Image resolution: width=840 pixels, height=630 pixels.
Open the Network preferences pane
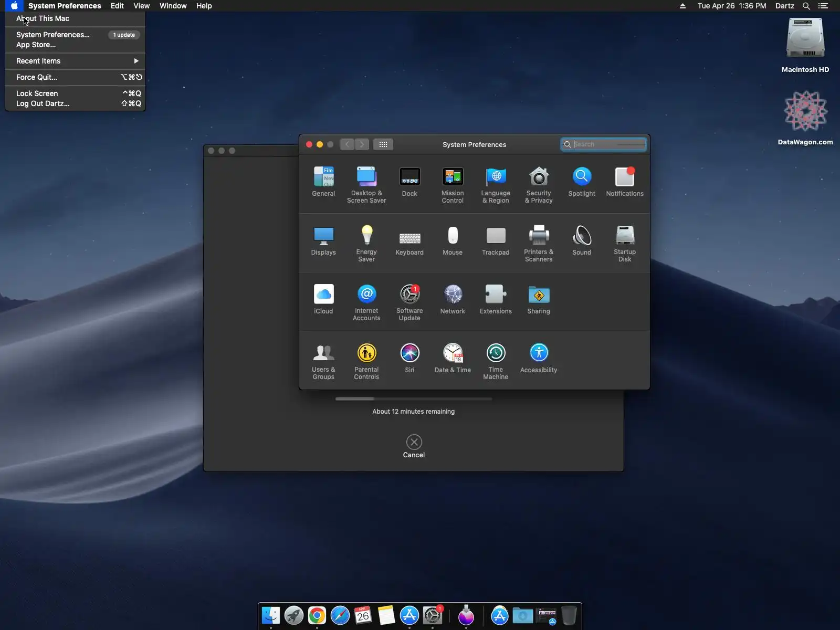453,299
